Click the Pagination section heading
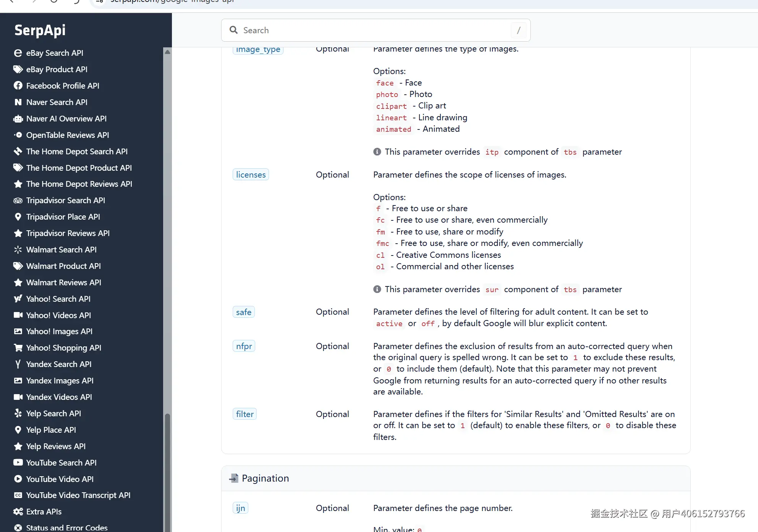758x532 pixels. (265, 478)
